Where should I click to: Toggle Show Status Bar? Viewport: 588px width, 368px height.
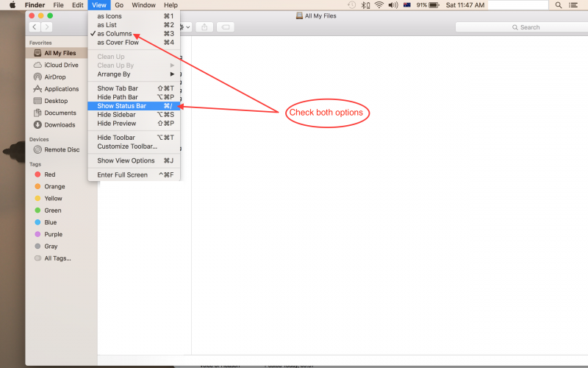point(134,106)
